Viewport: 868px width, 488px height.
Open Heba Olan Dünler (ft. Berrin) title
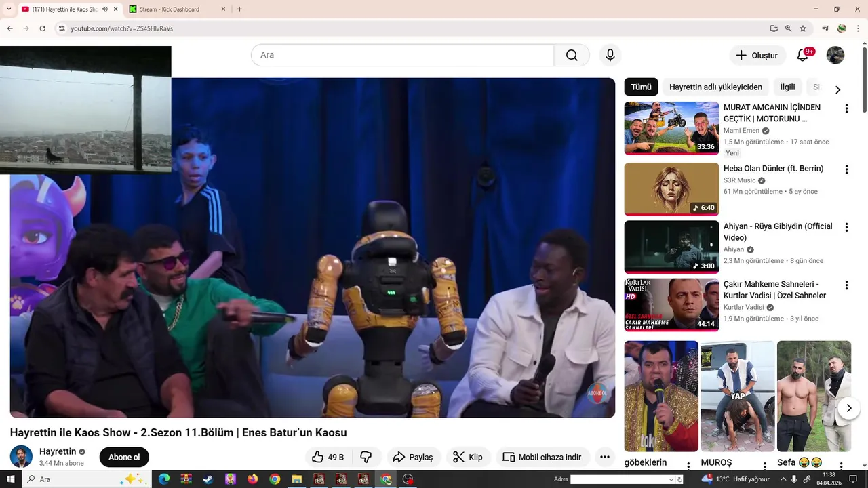[x=773, y=169]
